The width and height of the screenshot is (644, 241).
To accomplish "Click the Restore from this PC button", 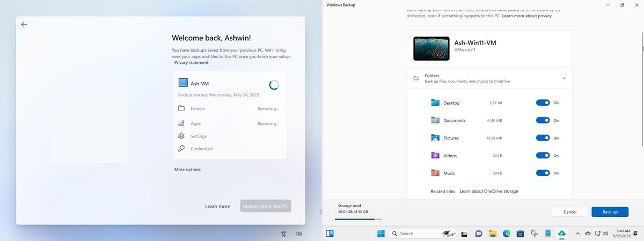I will point(266,206).
